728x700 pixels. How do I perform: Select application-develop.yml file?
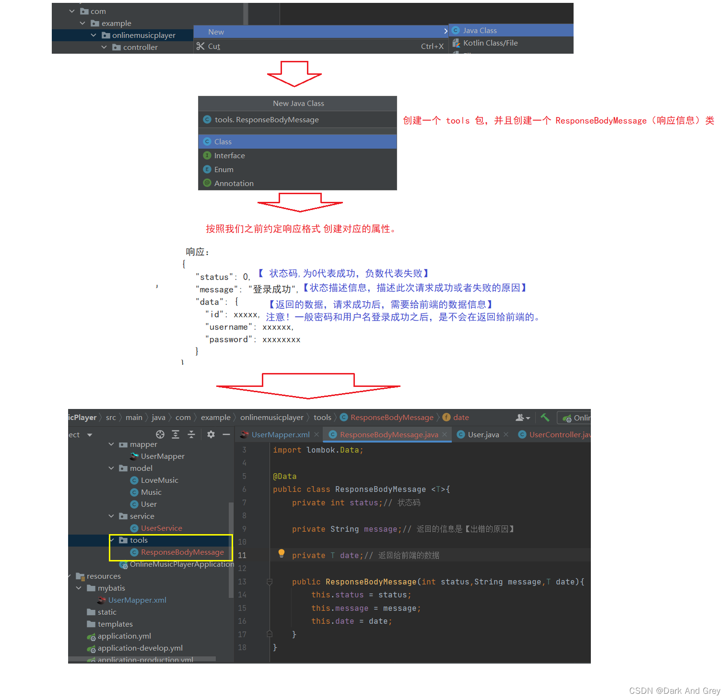[135, 648]
